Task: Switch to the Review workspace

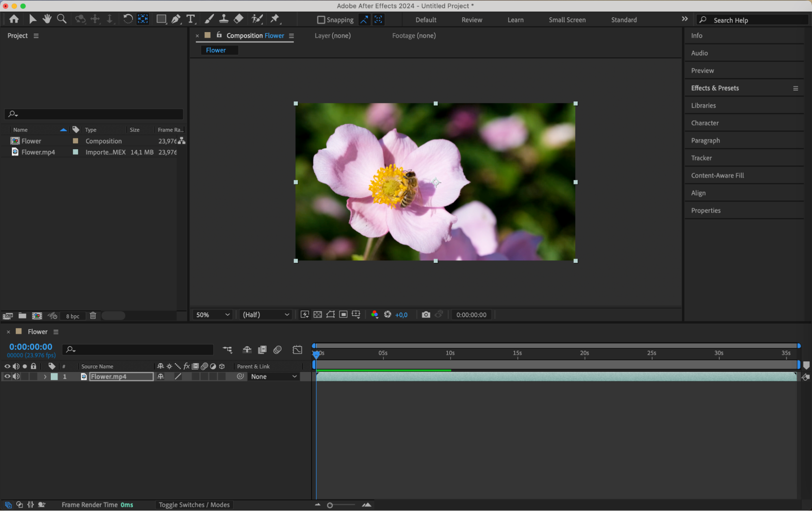Action: point(472,19)
